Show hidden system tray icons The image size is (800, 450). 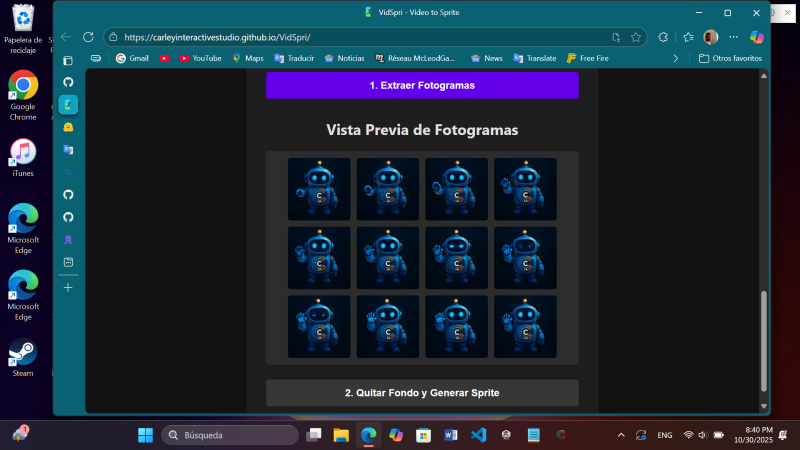pyautogui.click(x=621, y=435)
